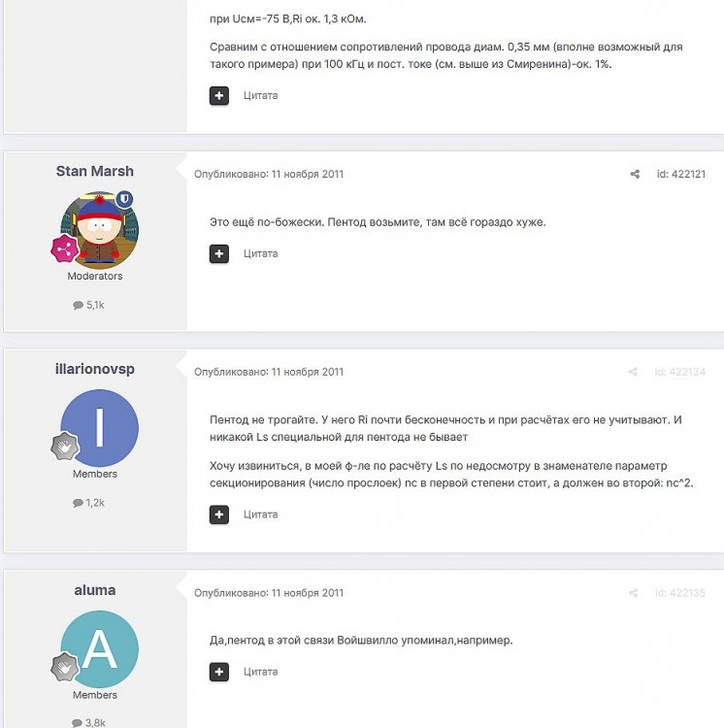This screenshot has width=724, height=728.
Task: Click plus multiquote icon in illarionovsp's post
Action: click(219, 514)
